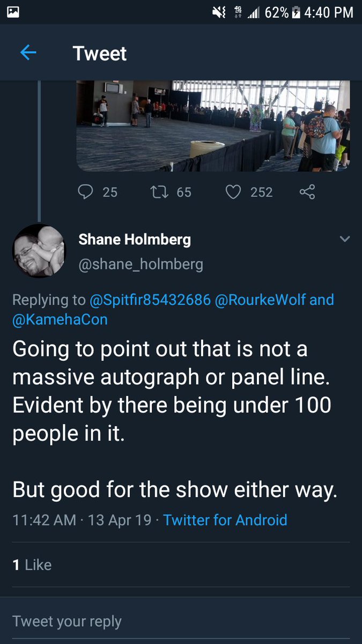Open Shane Holmberg's profile picture
The height and width of the screenshot is (644, 362).
39,251
